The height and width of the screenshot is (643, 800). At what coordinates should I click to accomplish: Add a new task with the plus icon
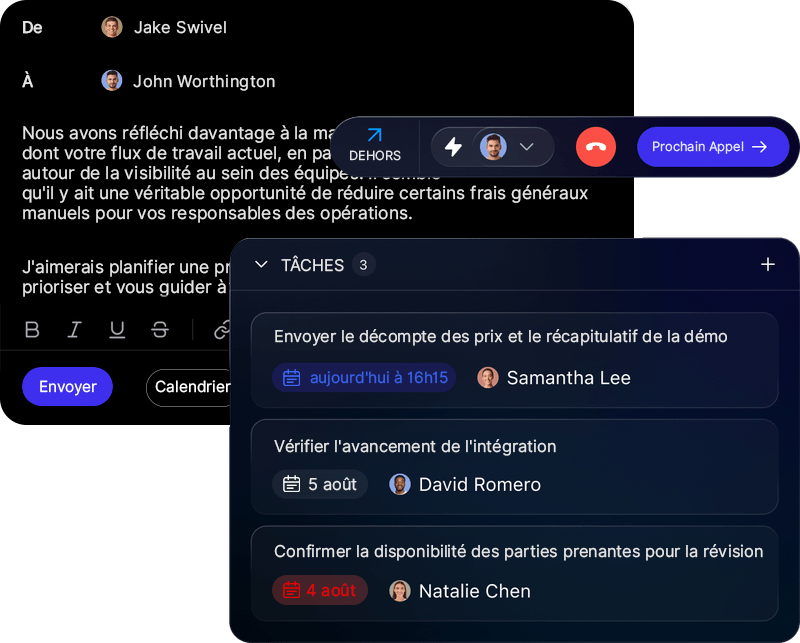click(x=767, y=264)
